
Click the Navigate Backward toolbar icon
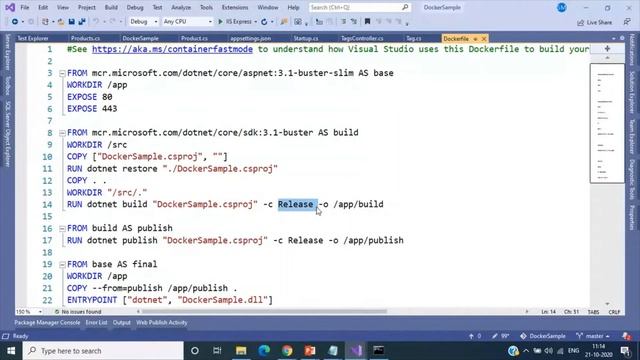tap(15, 22)
